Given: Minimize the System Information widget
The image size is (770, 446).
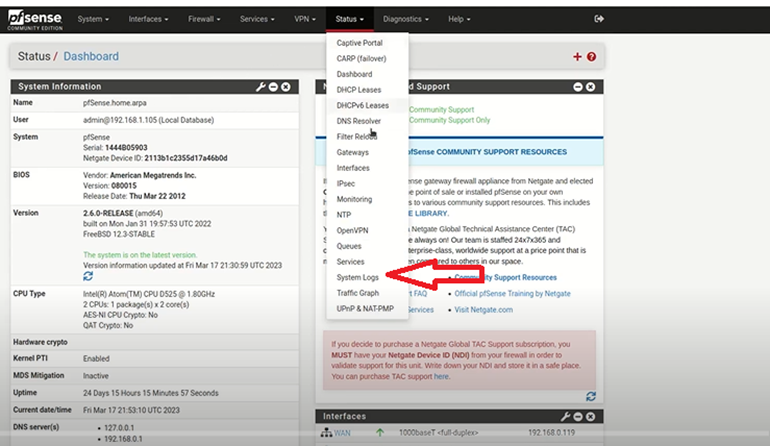Looking at the screenshot, I should click(273, 87).
